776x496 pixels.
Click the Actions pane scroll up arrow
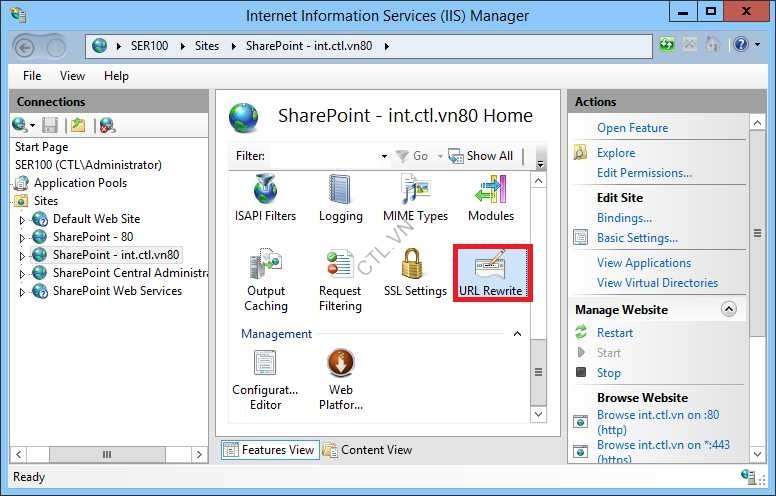point(757,122)
